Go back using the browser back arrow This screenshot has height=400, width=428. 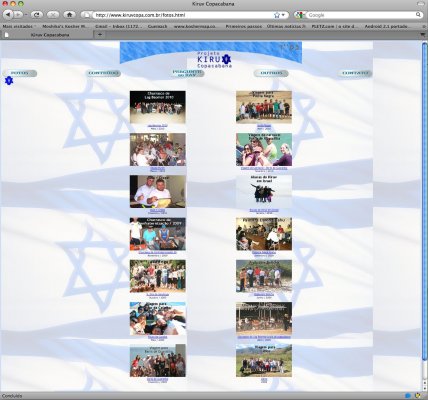[8, 15]
